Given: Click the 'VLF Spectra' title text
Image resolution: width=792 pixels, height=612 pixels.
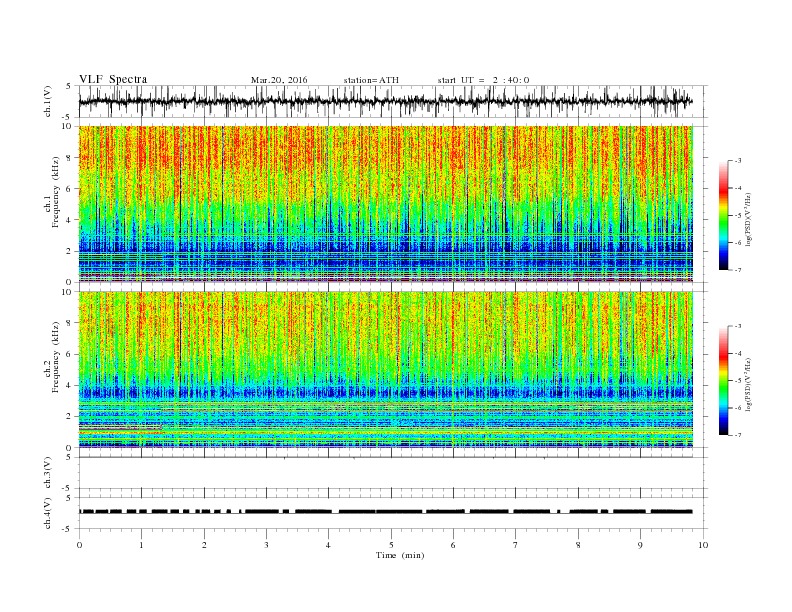Looking at the screenshot, I should pyautogui.click(x=113, y=79).
